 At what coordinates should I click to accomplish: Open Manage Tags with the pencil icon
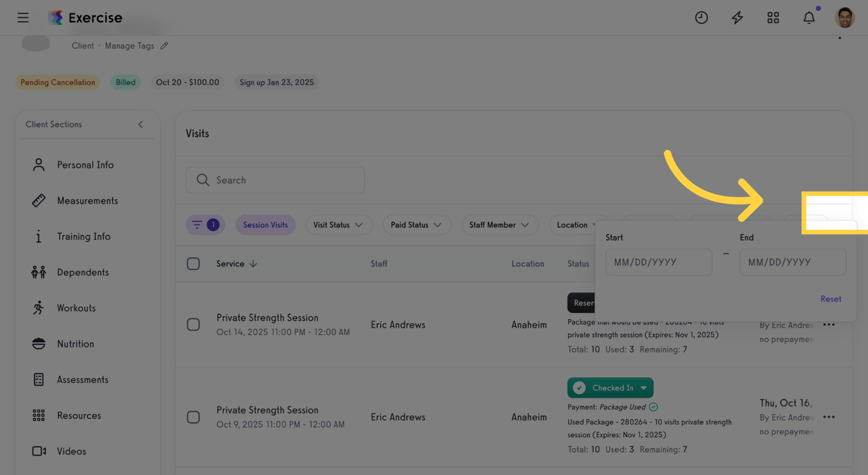164,45
